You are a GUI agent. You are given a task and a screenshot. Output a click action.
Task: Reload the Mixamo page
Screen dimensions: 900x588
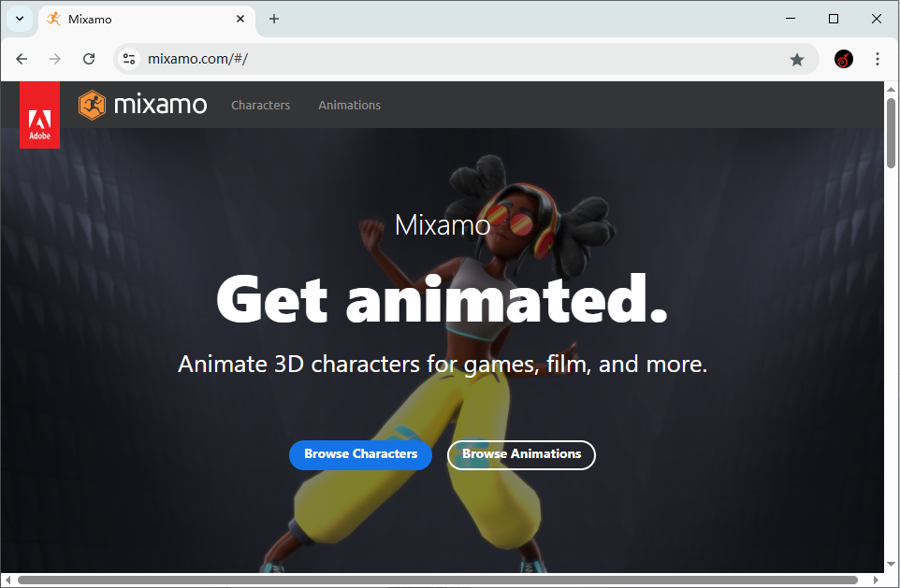89,59
